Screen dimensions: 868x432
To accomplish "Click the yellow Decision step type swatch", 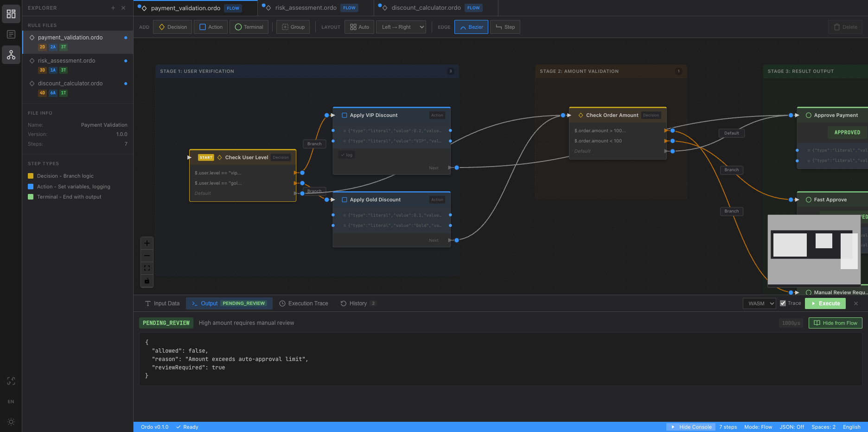I will pyautogui.click(x=31, y=176).
